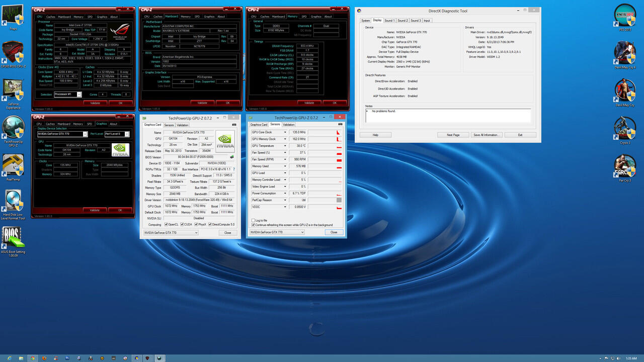This screenshot has width=644, height=362.
Task: Click the taskbar clock showing 1:35 AM
Action: pos(632,358)
